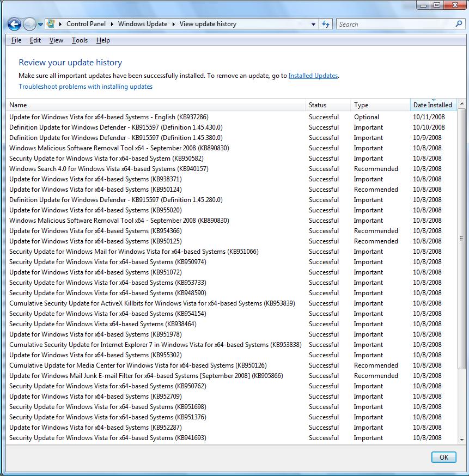Maximize the update history window
Screen dimensions: 469x476
[436, 5]
